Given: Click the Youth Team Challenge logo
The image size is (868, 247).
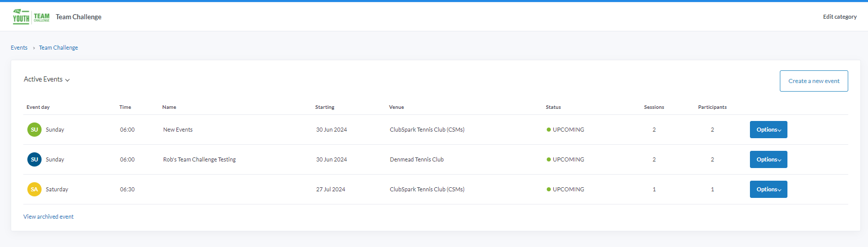Looking at the screenshot, I should [31, 17].
